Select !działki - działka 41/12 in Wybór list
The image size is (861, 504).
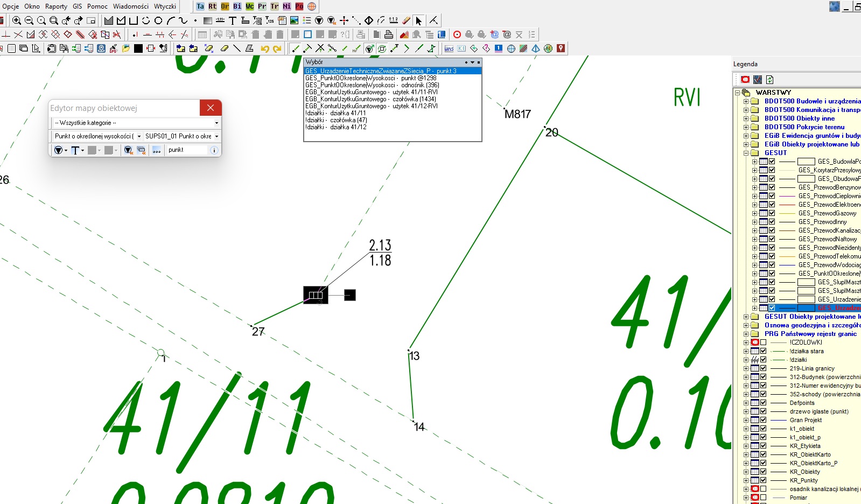coord(335,127)
